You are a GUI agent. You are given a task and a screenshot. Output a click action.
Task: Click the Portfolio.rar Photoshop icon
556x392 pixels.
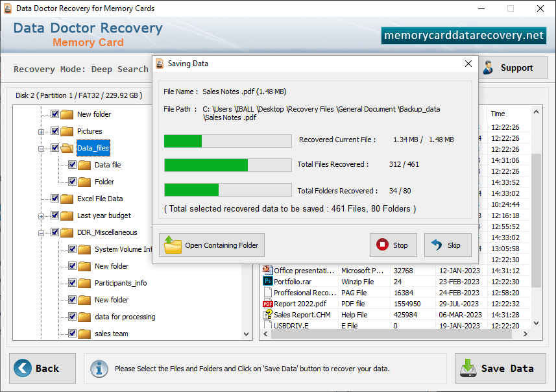(268, 281)
